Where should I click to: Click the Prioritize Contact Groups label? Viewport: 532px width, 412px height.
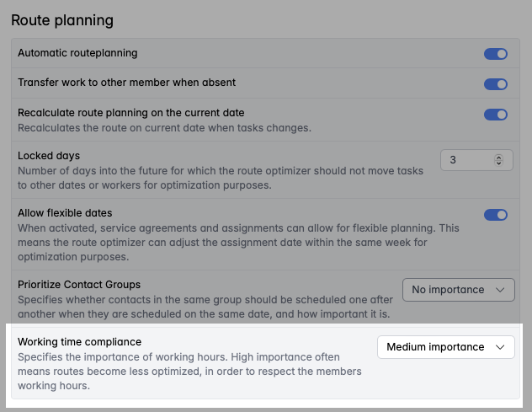click(79, 284)
